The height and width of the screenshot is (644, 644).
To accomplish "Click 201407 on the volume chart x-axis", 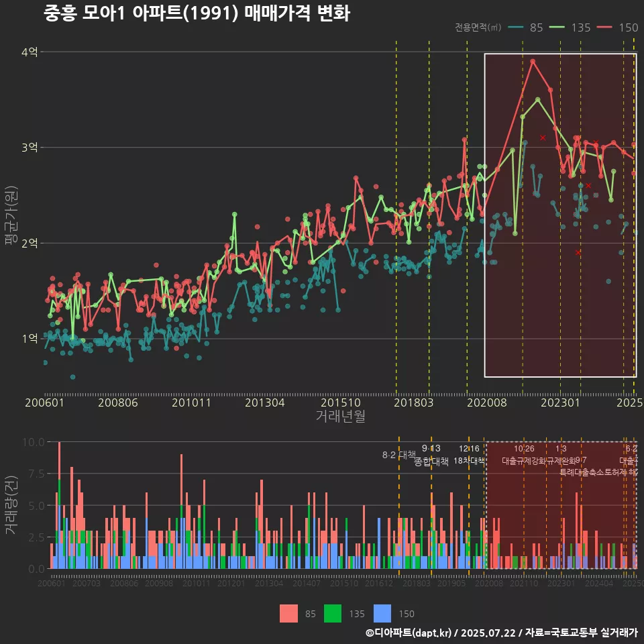I will coord(307,583).
